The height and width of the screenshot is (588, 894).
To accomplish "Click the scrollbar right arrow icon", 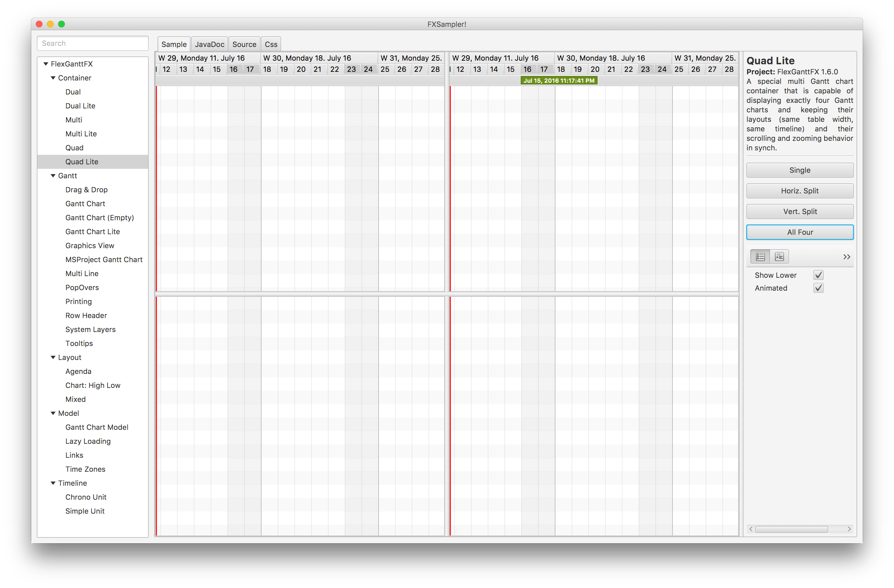I will coord(849,529).
